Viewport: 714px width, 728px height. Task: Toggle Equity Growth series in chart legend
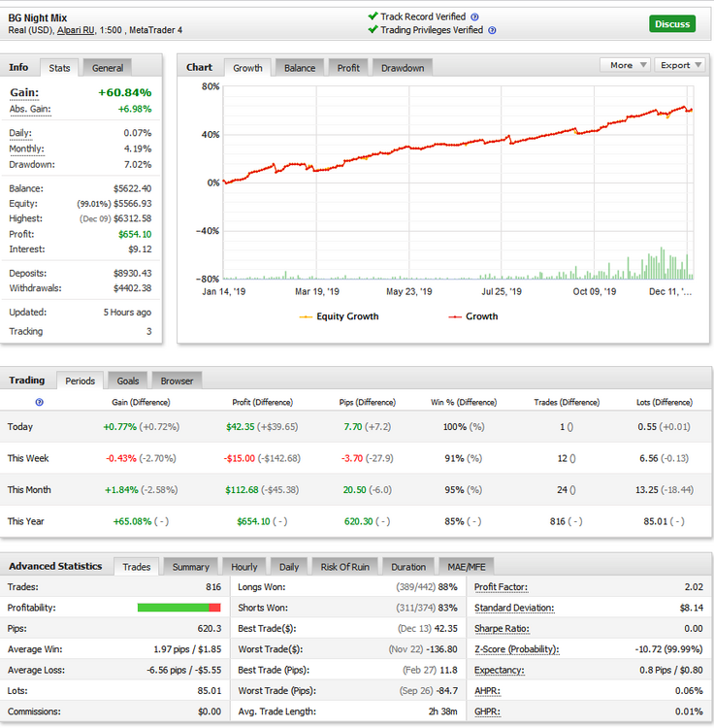point(340,316)
